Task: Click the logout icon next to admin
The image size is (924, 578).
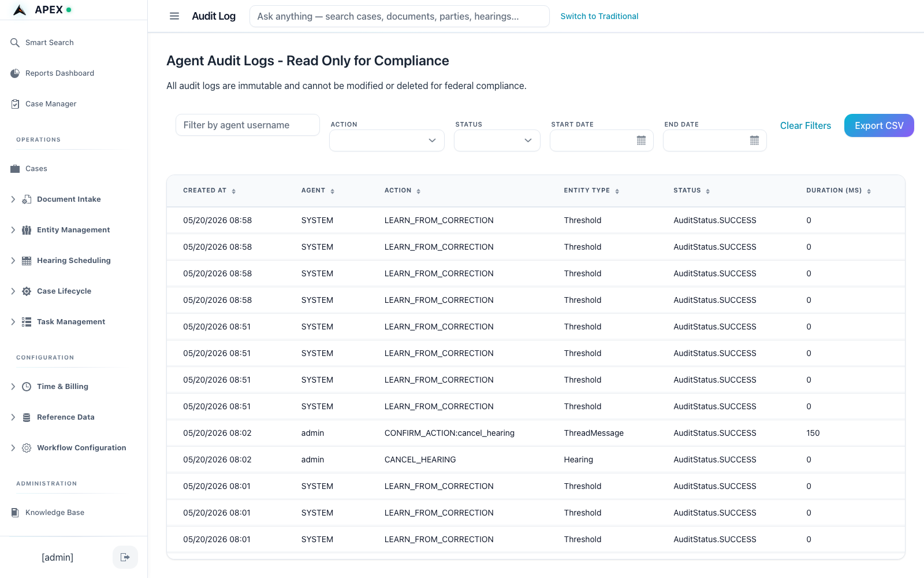Action: [125, 557]
